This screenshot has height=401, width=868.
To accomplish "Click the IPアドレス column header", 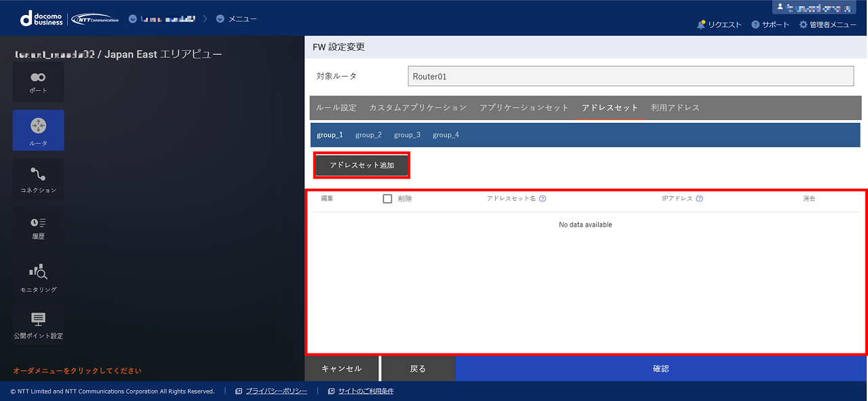I will 677,199.
